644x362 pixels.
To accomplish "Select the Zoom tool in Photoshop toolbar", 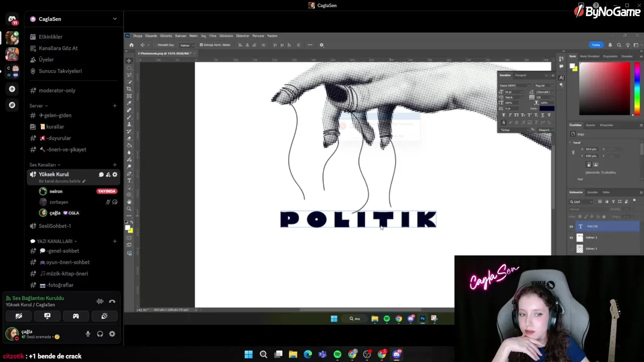I will click(129, 209).
